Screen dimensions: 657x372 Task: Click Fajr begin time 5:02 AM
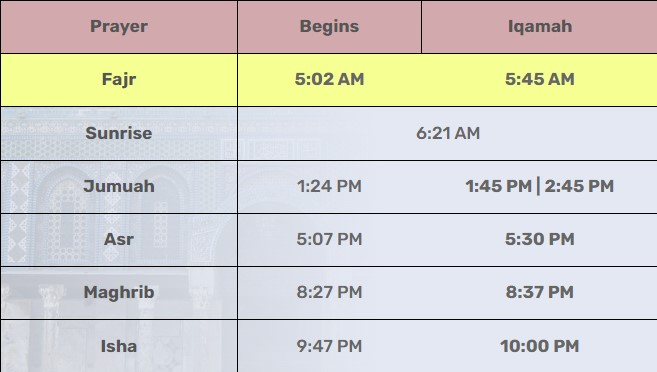click(329, 79)
